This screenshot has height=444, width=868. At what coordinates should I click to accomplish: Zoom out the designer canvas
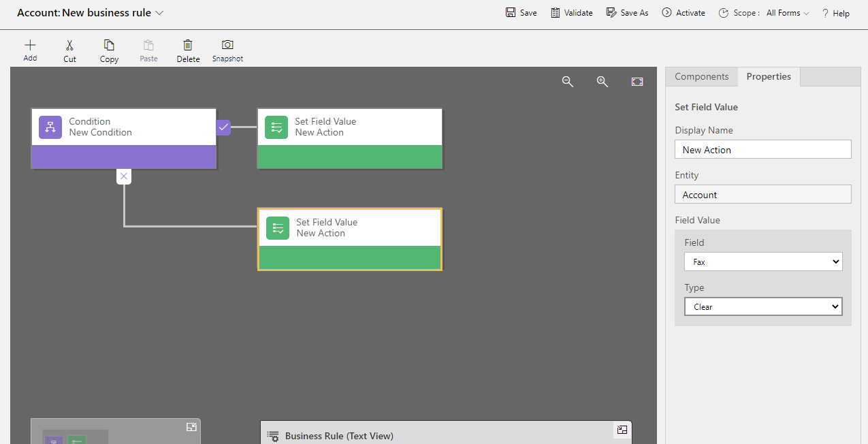pyautogui.click(x=568, y=82)
